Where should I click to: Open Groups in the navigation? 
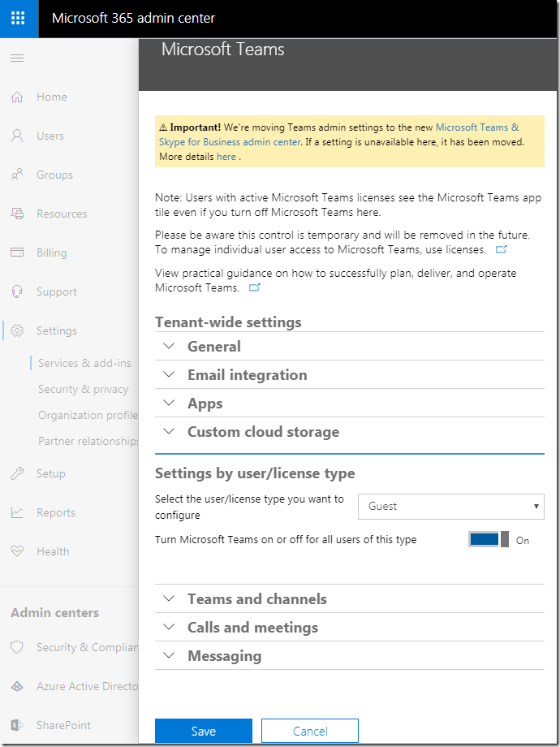coord(54,175)
